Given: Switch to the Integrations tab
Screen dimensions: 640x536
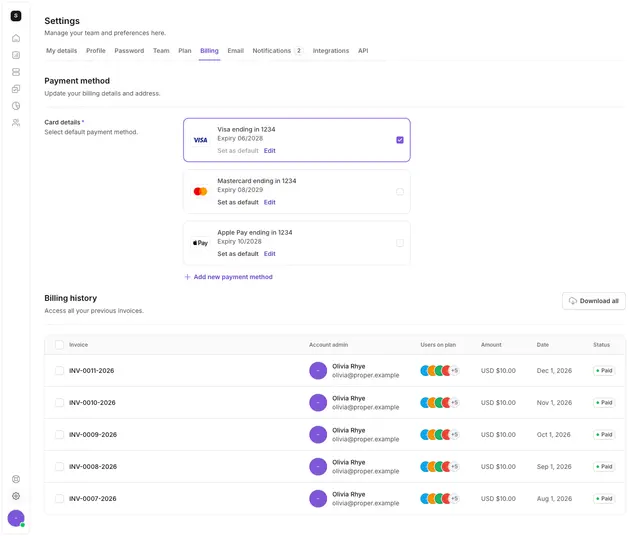Looking at the screenshot, I should (331, 51).
